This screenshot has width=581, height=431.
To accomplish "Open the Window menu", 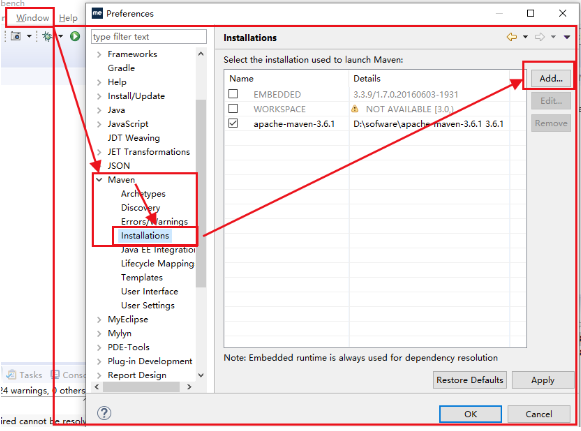I will coord(32,18).
